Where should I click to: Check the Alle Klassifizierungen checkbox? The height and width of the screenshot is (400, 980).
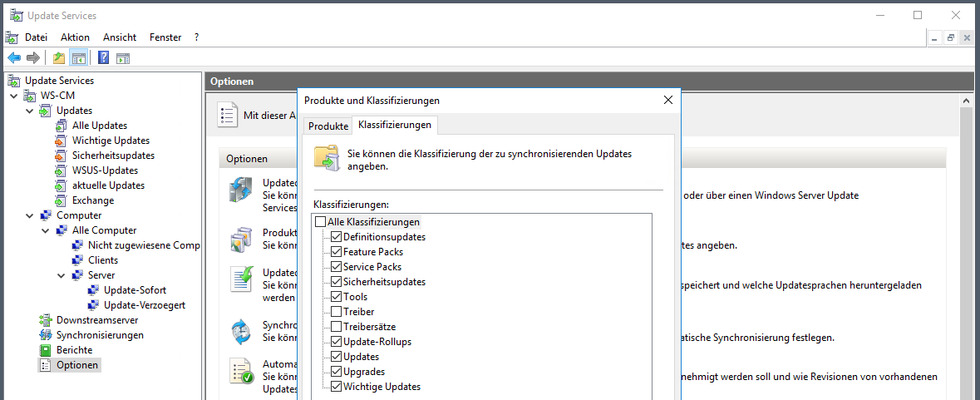coord(321,222)
